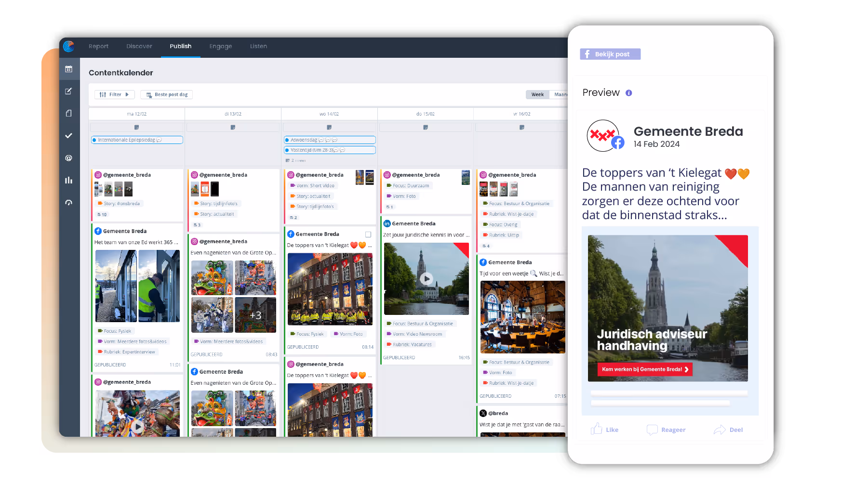Expand the '+7' story thumbnails on ma 12/02
The height and width of the screenshot is (482, 868).
128,189
